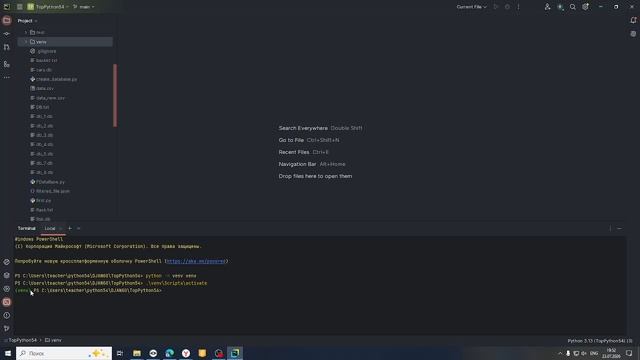Start debugging with the Debug icon
The width and height of the screenshot is (640, 360).
point(507,7)
